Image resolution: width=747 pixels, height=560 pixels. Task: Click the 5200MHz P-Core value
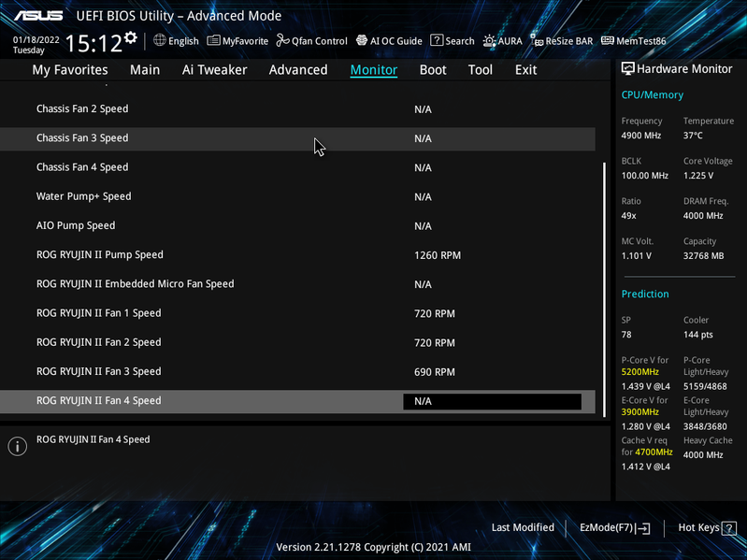coord(639,372)
